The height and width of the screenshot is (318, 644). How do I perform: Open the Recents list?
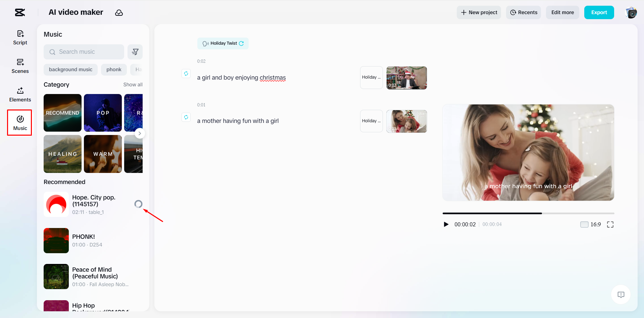(524, 12)
